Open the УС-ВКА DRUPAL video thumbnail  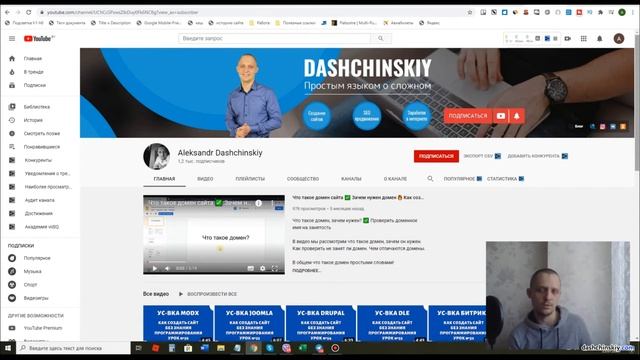(320, 323)
